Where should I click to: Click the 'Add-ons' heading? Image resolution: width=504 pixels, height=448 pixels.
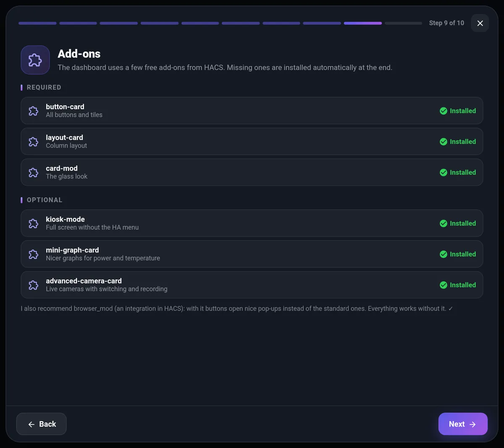(x=79, y=54)
